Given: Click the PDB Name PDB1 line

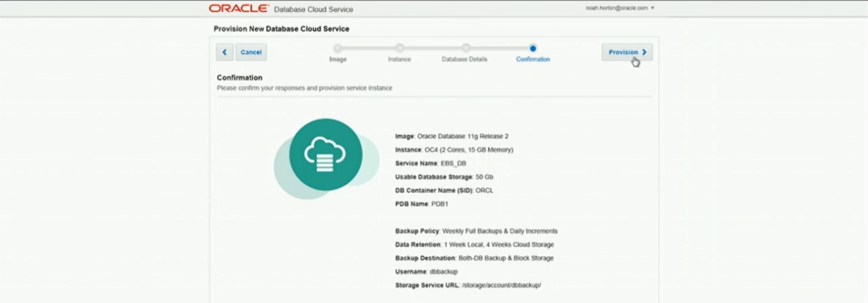Looking at the screenshot, I should (x=422, y=204).
